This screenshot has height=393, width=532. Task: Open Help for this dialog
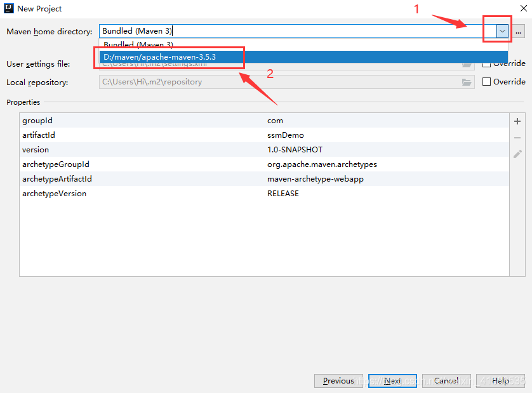[x=500, y=381]
